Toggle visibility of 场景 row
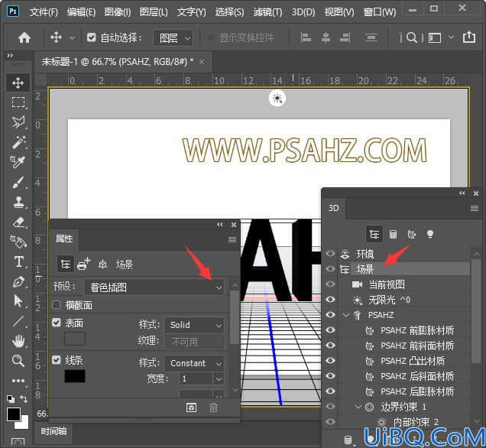This screenshot has width=486, height=448. click(x=330, y=268)
